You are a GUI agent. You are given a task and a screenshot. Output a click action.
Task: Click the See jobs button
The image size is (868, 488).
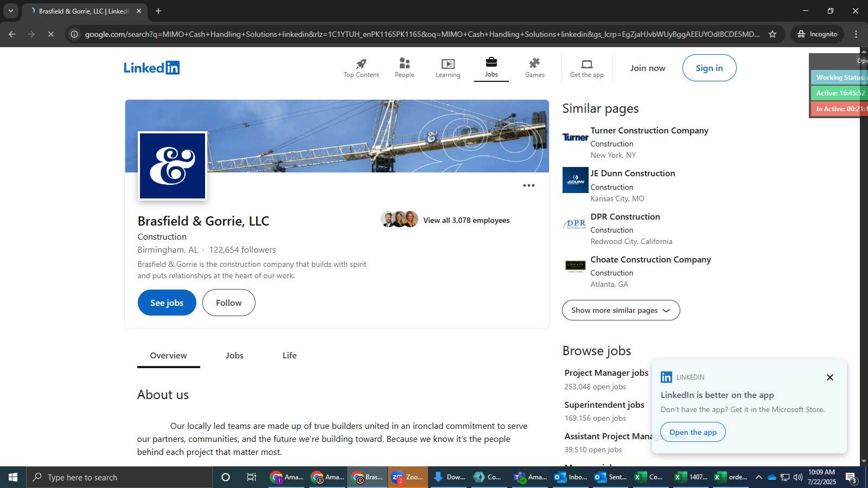tap(167, 303)
